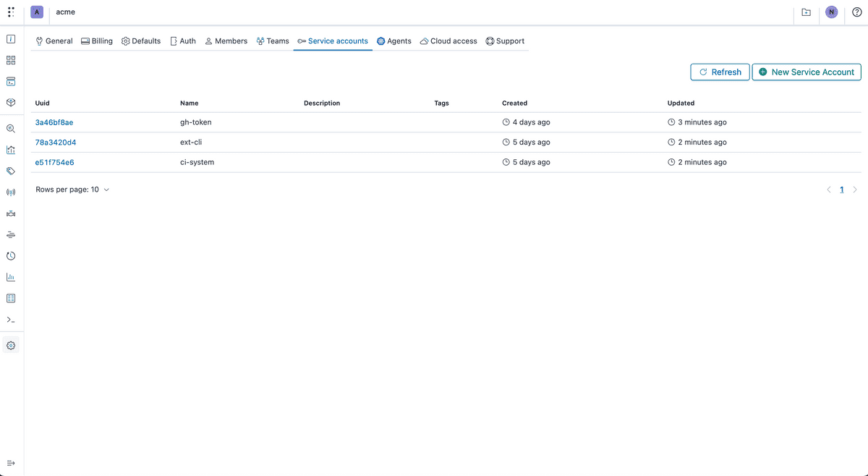Open the info icon in the sidebar
This screenshot has height=476, width=868.
coord(11,39)
